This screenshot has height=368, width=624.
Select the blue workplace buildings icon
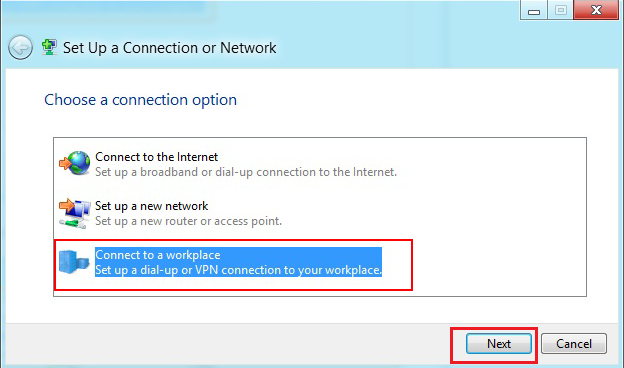74,262
